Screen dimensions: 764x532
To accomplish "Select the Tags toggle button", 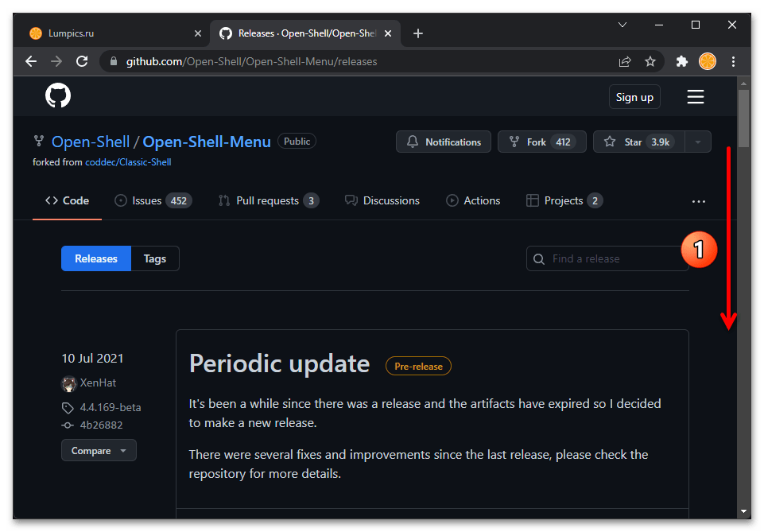I will tap(155, 258).
